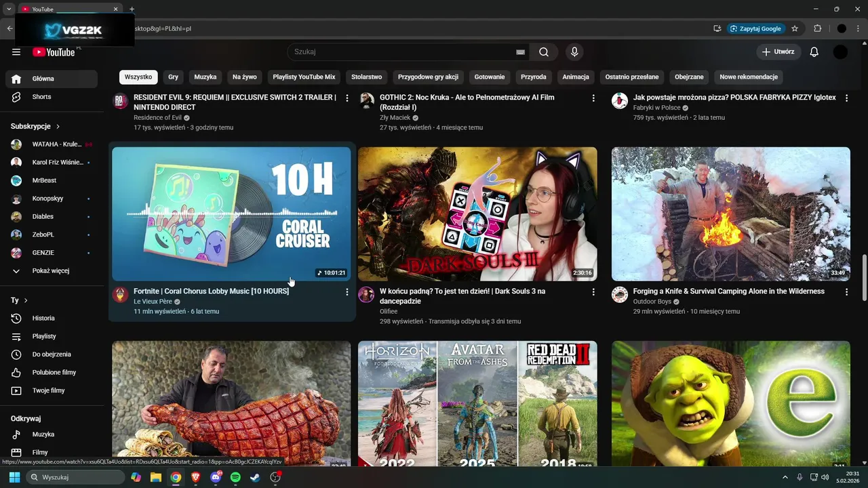
Task: Expand the Subskrypcje section chevron
Action: [x=58, y=126]
